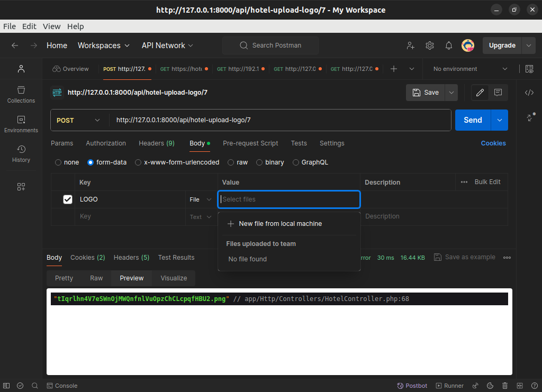Click the Search Postman field
The image size is (542, 392).
point(270,45)
